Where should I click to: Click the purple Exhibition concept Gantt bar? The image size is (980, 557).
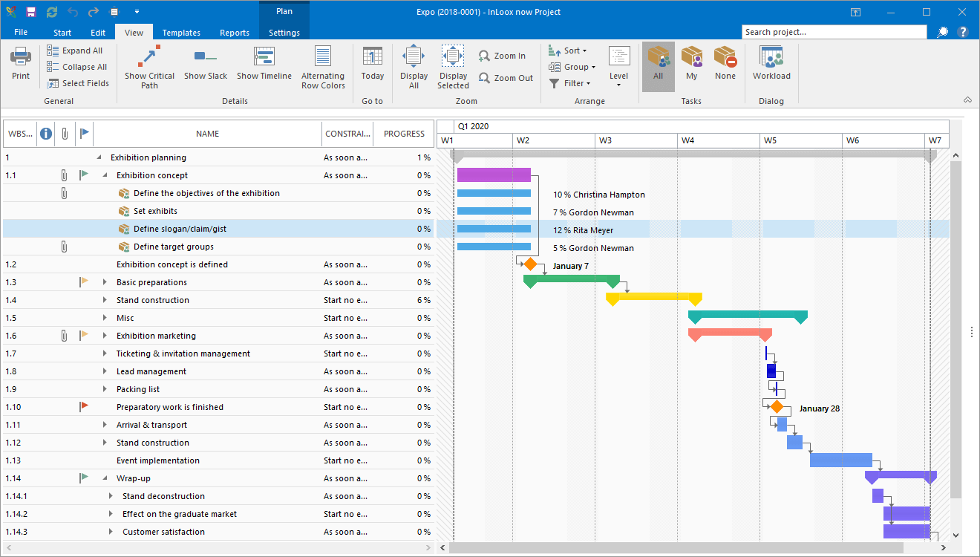click(x=494, y=175)
